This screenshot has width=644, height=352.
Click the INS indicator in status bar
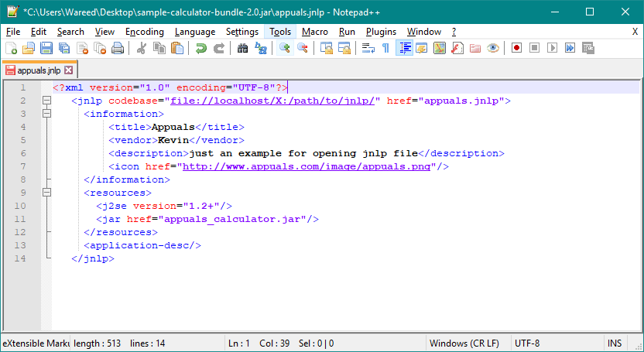point(614,343)
